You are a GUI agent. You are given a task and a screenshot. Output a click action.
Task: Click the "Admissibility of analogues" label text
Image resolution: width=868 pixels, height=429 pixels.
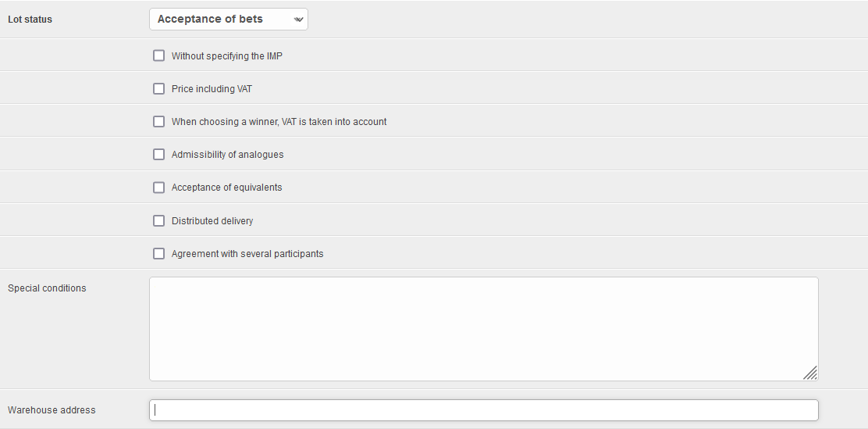pyautogui.click(x=228, y=155)
